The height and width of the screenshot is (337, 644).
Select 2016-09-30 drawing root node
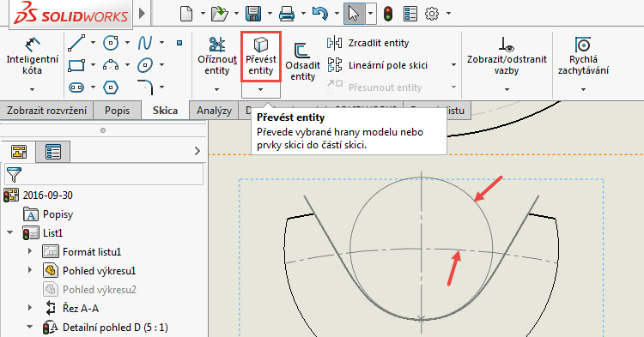pyautogui.click(x=38, y=196)
